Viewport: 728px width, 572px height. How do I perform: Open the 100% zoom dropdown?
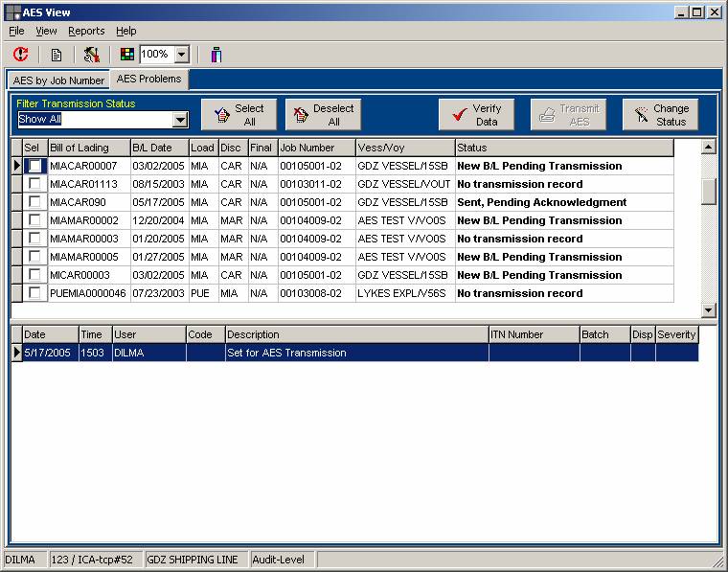pos(182,55)
